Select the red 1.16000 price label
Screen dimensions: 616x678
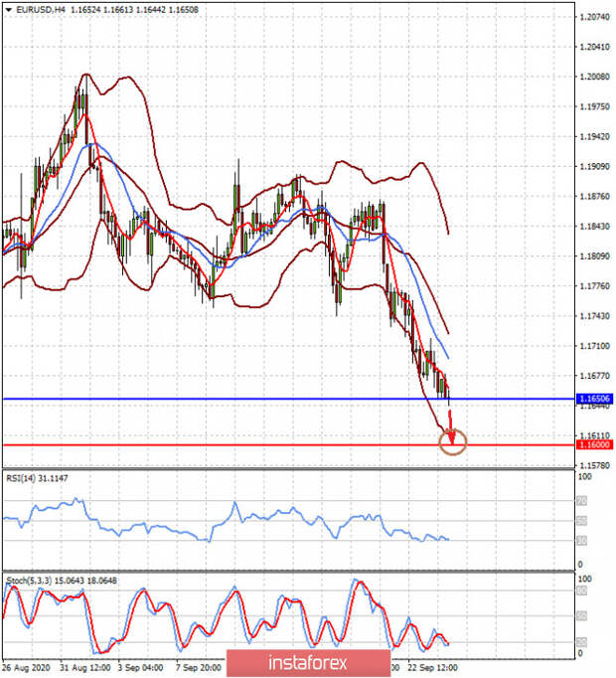point(594,444)
